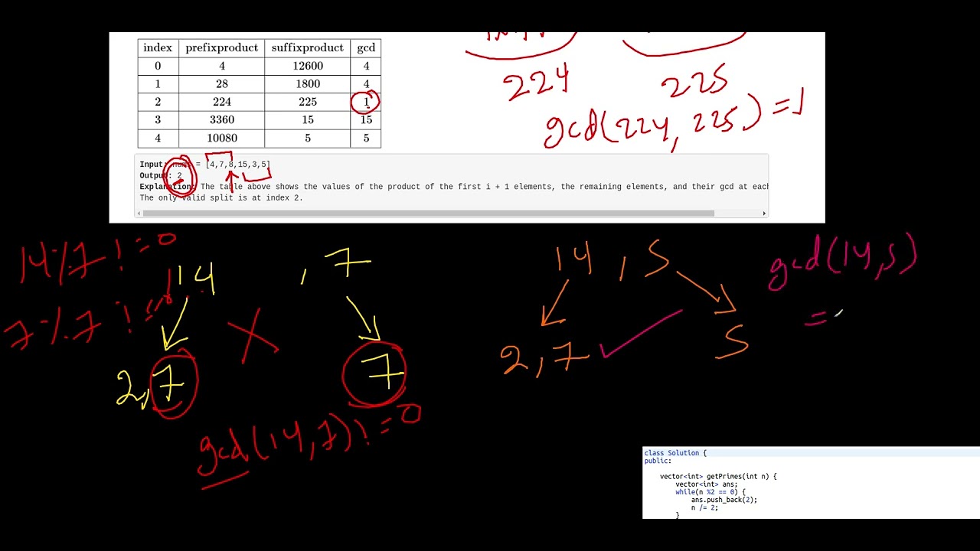The height and width of the screenshot is (551, 980).
Task: Click the "prefixproduct" table header
Action: [222, 47]
